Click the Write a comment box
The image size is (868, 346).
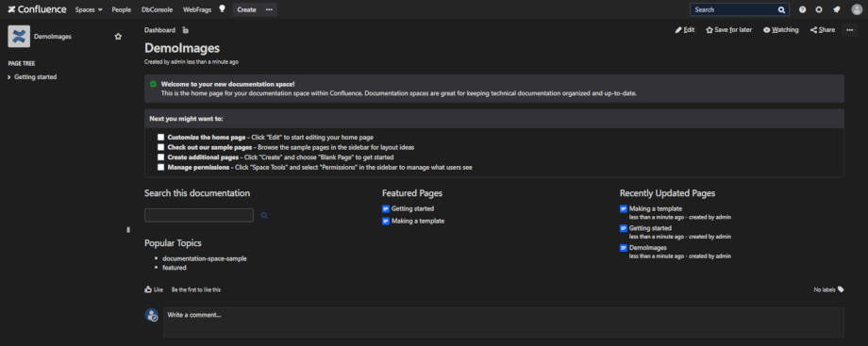pos(503,322)
